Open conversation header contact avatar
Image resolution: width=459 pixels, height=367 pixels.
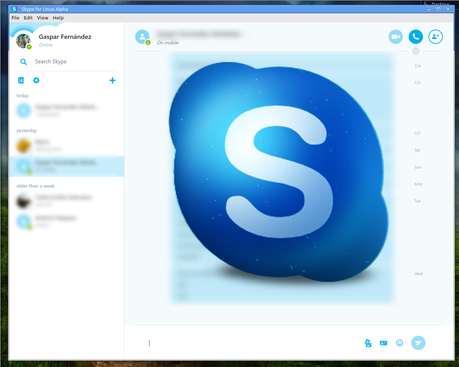tap(142, 37)
